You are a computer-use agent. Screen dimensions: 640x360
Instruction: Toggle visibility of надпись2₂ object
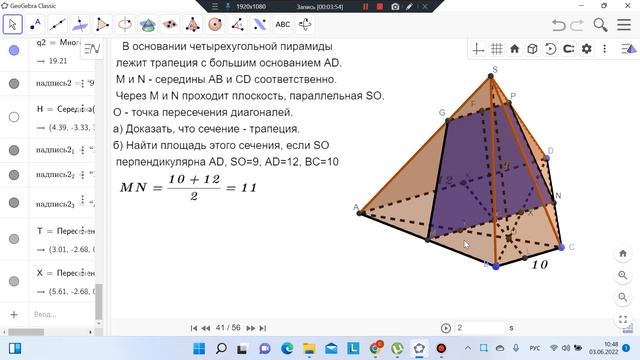tap(14, 175)
